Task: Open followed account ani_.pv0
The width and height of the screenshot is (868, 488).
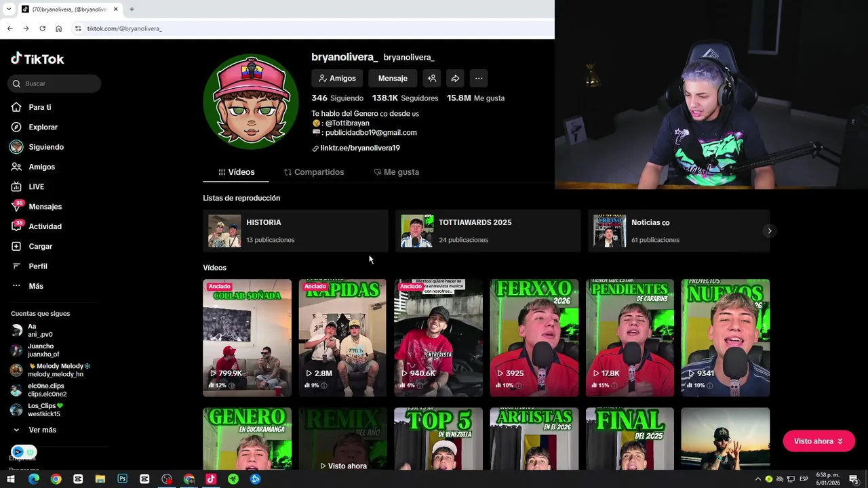Action: (41, 331)
